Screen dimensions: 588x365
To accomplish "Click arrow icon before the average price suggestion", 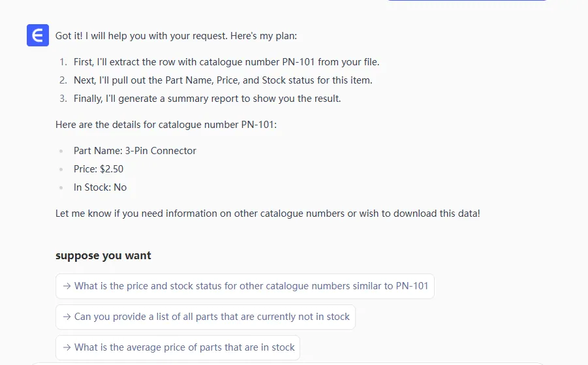I will [x=67, y=347].
